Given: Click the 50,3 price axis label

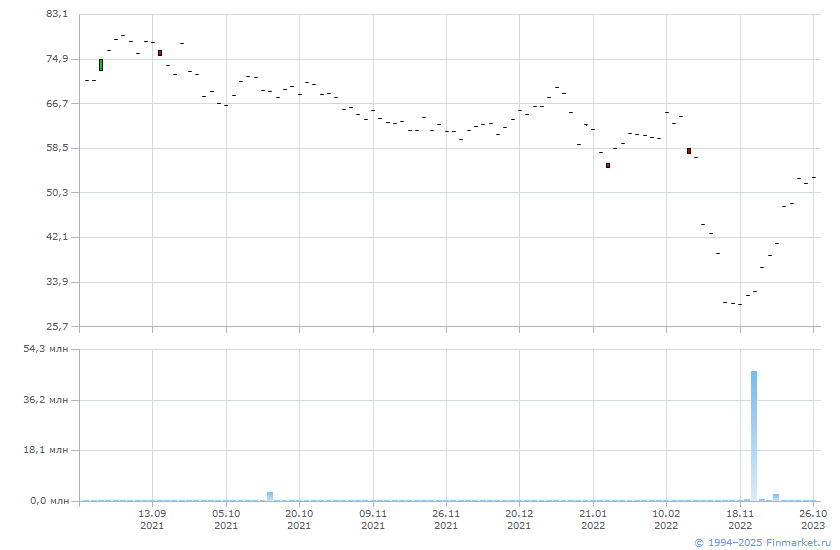Looking at the screenshot, I should [x=57, y=192].
